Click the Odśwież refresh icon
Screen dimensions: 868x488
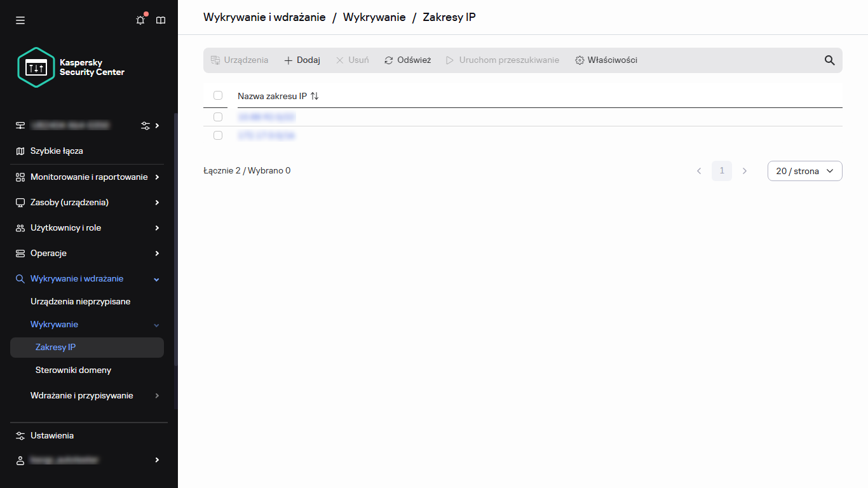tap(388, 60)
